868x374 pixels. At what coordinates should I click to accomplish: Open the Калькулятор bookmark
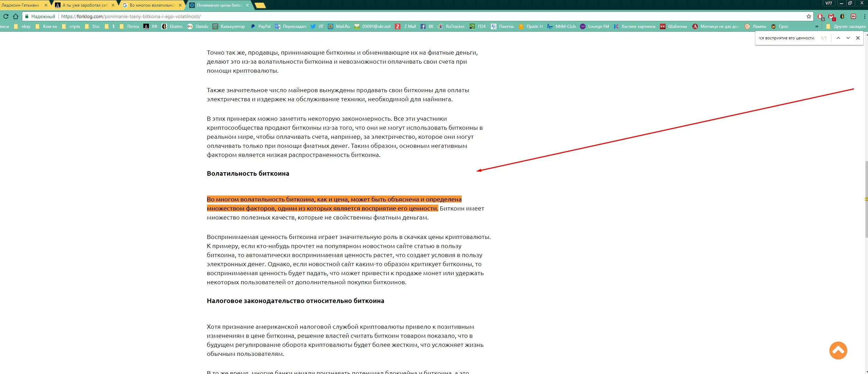point(229,26)
